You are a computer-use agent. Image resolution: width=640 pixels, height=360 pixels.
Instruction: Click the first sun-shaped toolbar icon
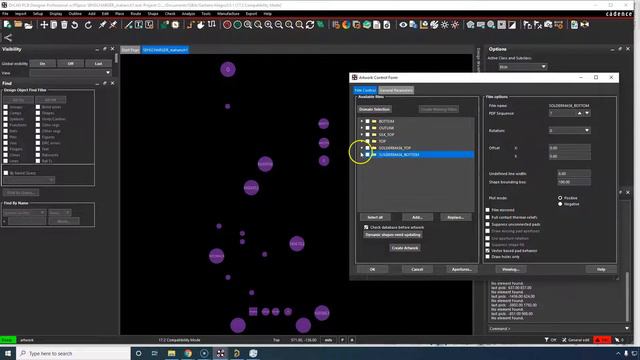[x=444, y=25]
